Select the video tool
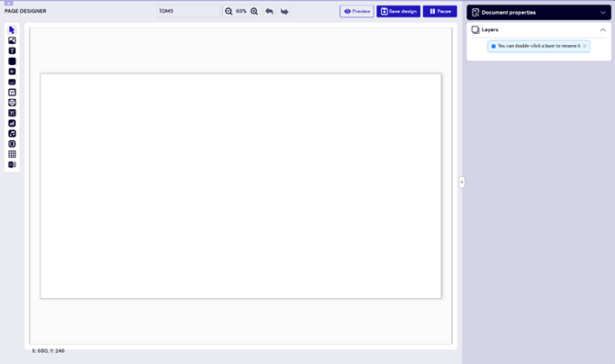The width and height of the screenshot is (615, 364). point(12,72)
